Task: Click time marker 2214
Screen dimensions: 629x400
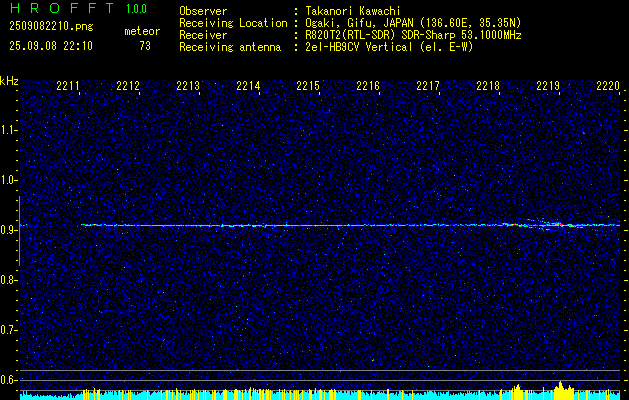Action: pyautogui.click(x=248, y=85)
